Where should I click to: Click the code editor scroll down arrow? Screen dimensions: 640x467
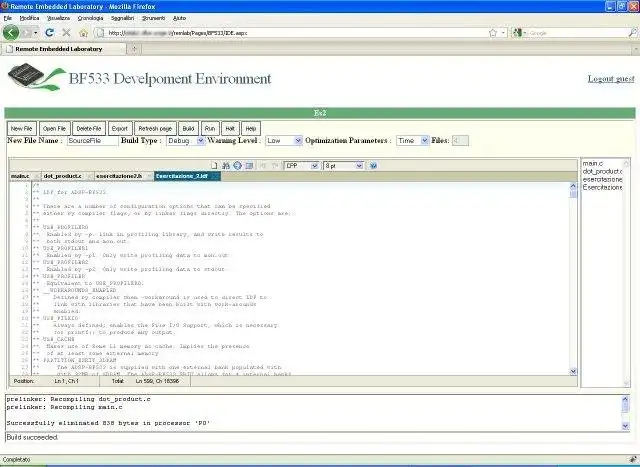(x=573, y=371)
